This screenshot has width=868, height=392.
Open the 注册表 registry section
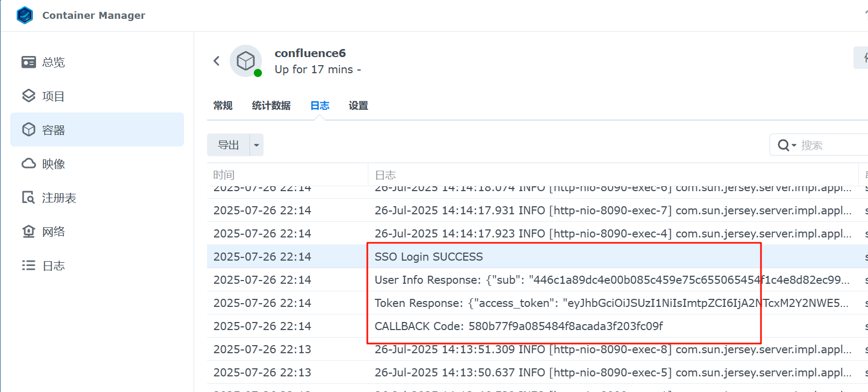click(97, 198)
